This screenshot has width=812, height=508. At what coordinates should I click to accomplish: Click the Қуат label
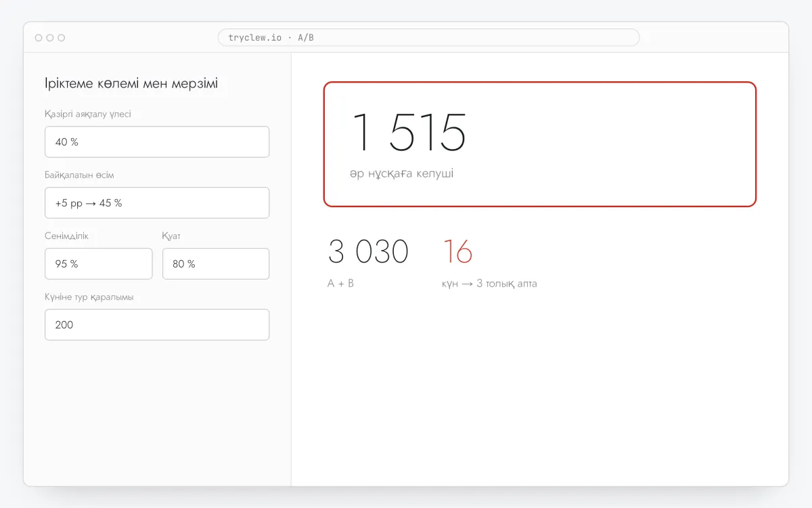click(171, 236)
